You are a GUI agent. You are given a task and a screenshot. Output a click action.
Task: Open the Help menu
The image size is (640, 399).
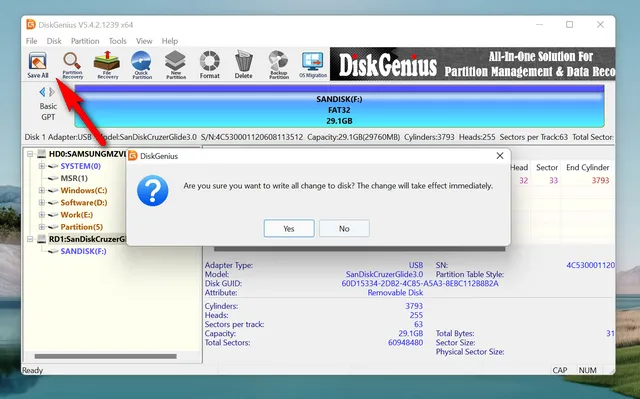[x=170, y=41]
